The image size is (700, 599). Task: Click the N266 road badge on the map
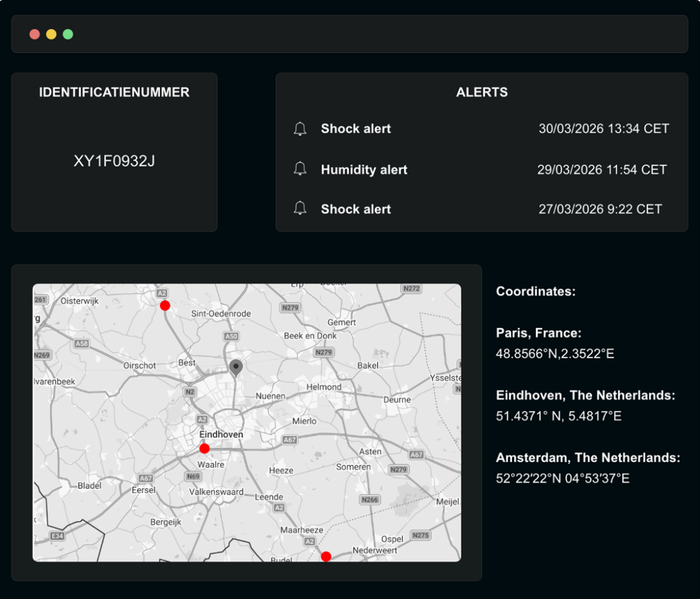click(370, 500)
